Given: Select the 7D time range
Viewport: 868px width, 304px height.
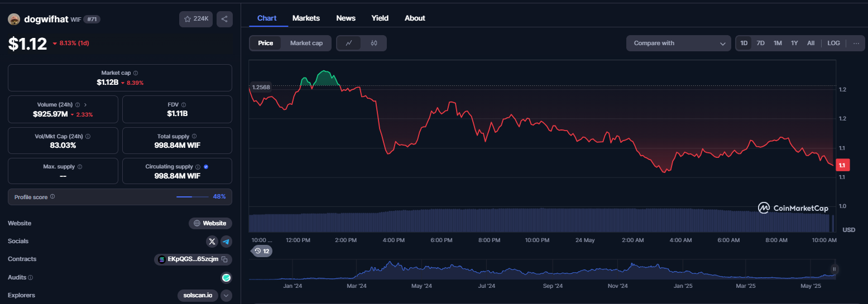Looking at the screenshot, I should (x=760, y=43).
